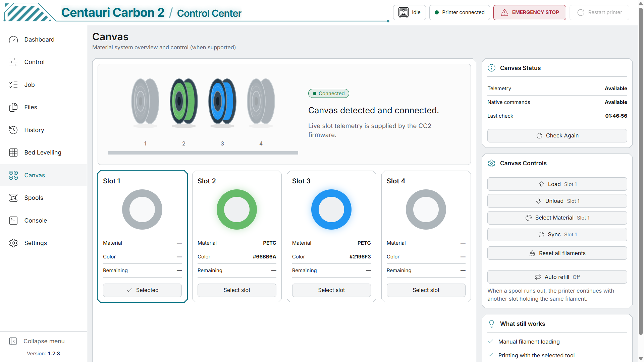644x362 pixels.
Task: Click the Restart printer circular arrow icon
Action: 581,12
